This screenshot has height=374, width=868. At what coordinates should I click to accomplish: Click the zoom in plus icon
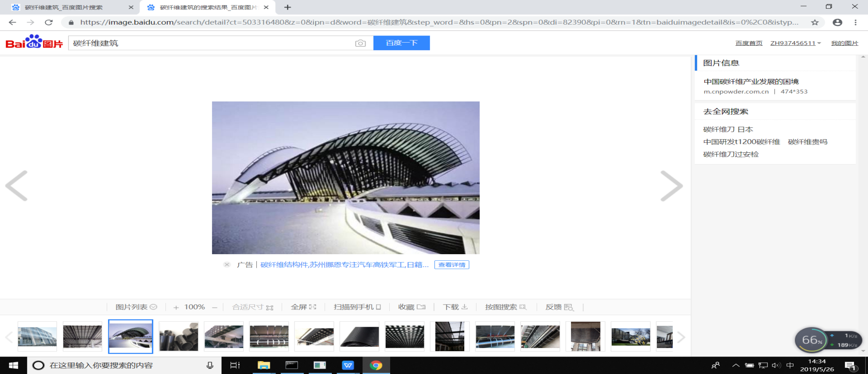pos(176,307)
